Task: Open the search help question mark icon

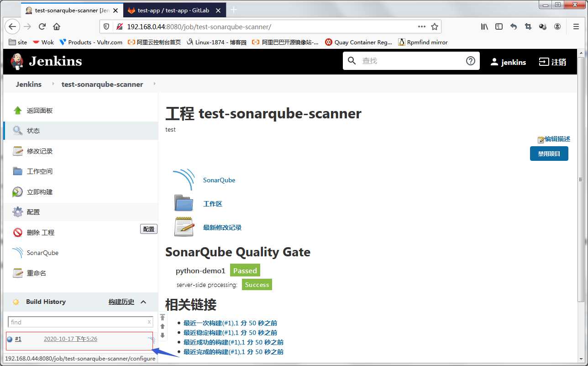Action: tap(471, 61)
